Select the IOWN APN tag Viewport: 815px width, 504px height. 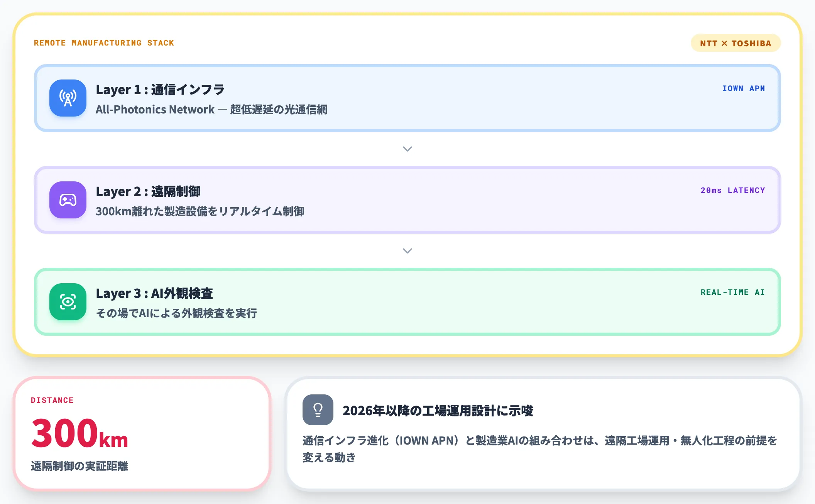point(744,88)
